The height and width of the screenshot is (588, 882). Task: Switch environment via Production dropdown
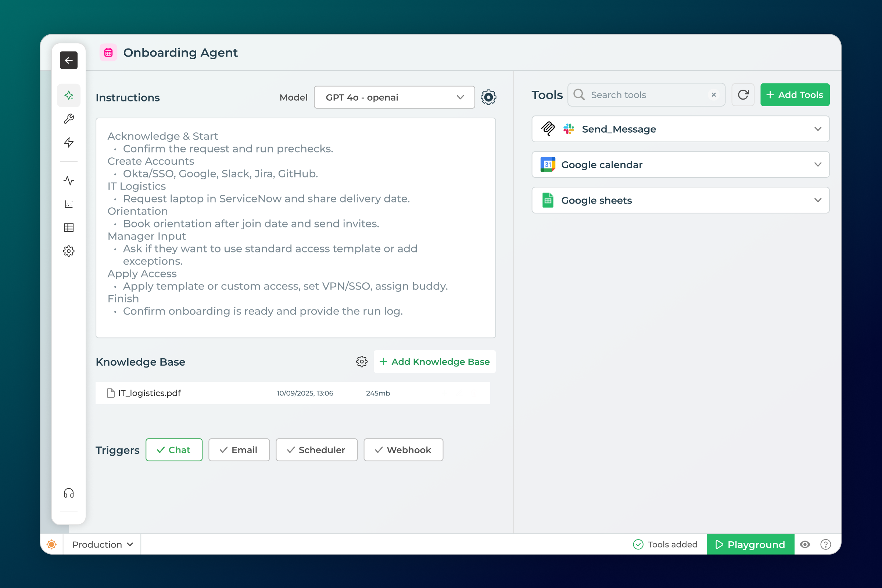(x=102, y=544)
